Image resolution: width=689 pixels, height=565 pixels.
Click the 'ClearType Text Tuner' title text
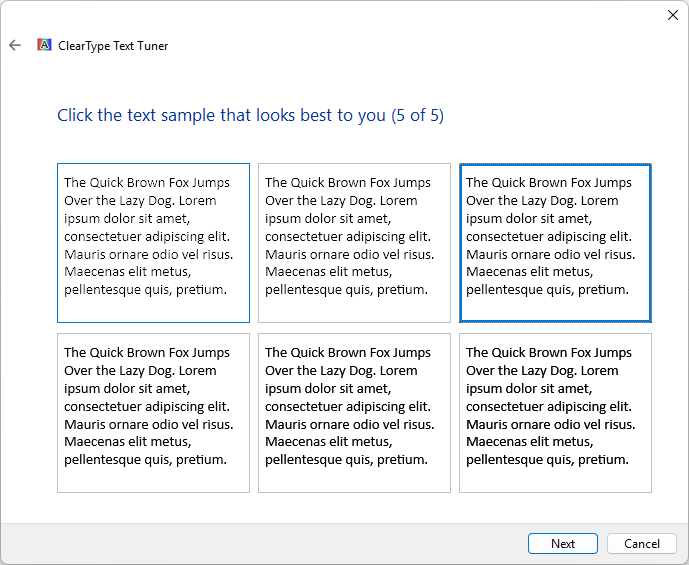pyautogui.click(x=113, y=46)
